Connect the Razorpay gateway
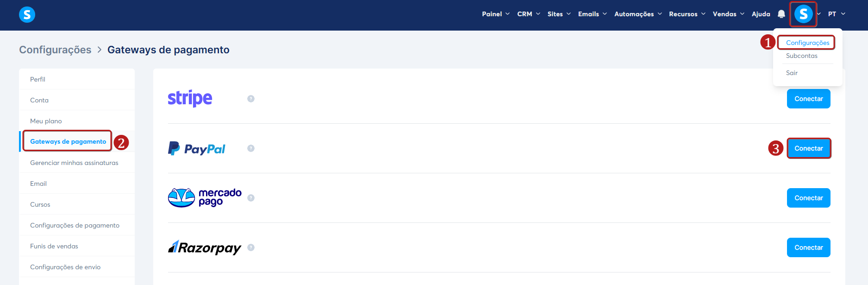868x285 pixels. click(808, 247)
